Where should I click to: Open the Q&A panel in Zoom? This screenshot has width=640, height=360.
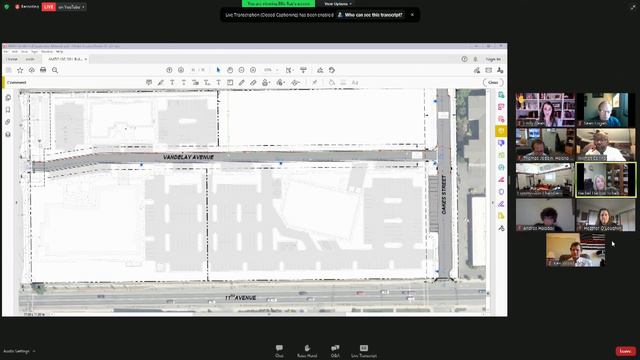pos(335,351)
